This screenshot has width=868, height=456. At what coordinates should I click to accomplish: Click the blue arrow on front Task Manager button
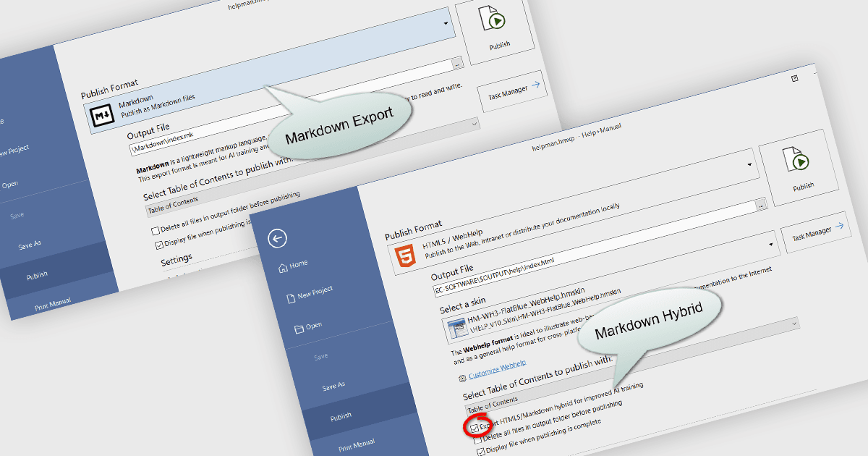(x=839, y=227)
